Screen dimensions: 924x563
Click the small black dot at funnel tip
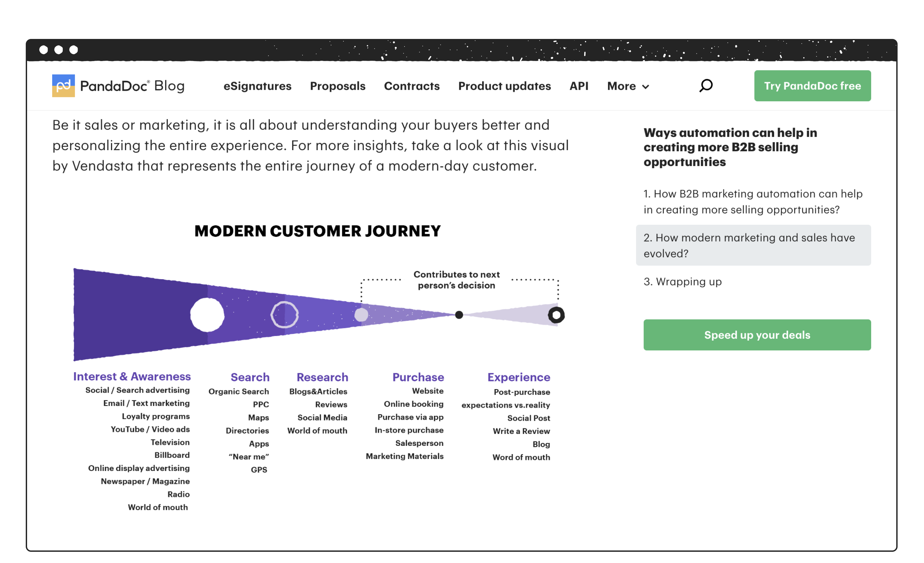(459, 315)
